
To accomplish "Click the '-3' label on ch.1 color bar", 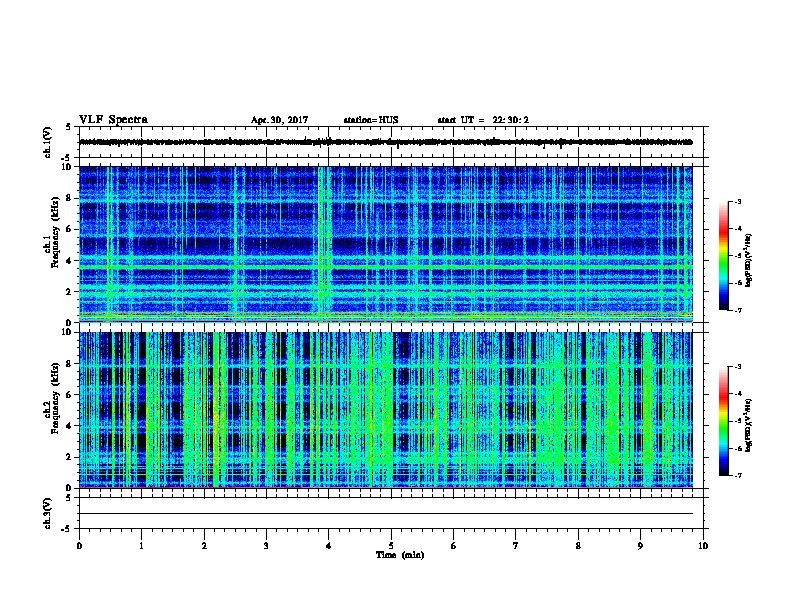I will 737,201.
